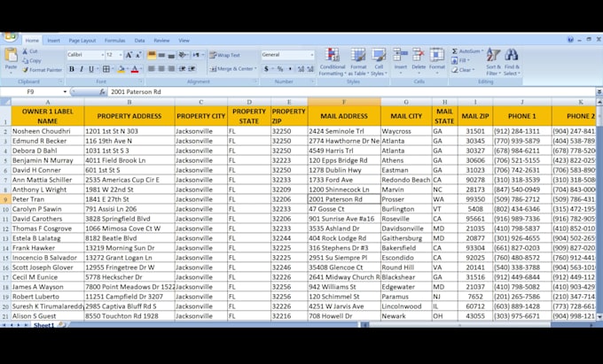Toggle Middle Align vertical alignment
This screenshot has height=364, width=603.
pos(161,55)
